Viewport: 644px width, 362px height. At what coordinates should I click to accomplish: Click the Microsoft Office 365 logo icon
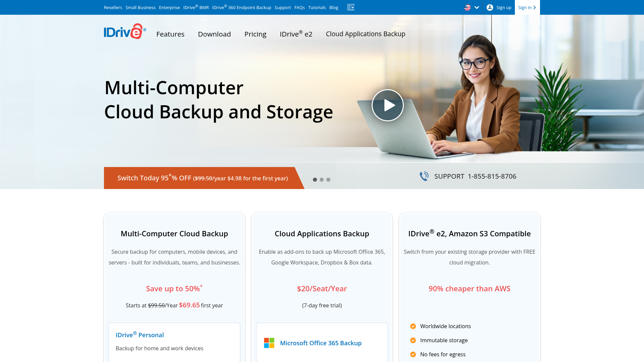pos(269,343)
